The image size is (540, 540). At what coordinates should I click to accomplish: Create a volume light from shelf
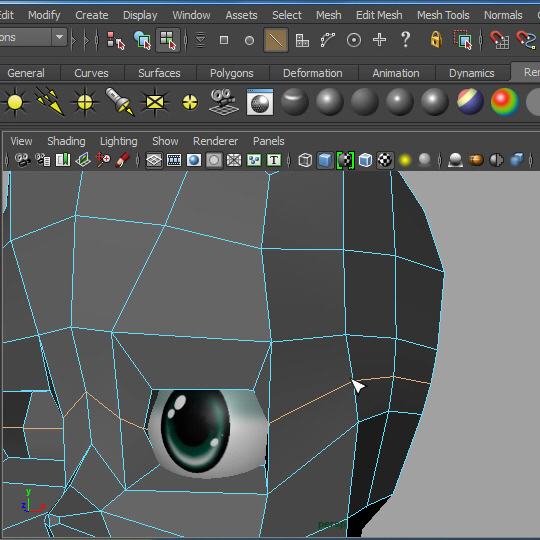190,102
